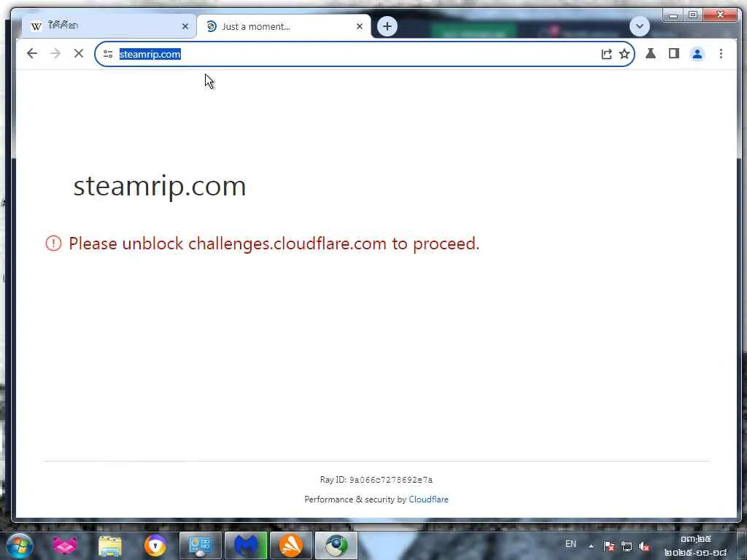Click the muted volume tray icon
Screen dimensions: 747x560
pos(644,546)
